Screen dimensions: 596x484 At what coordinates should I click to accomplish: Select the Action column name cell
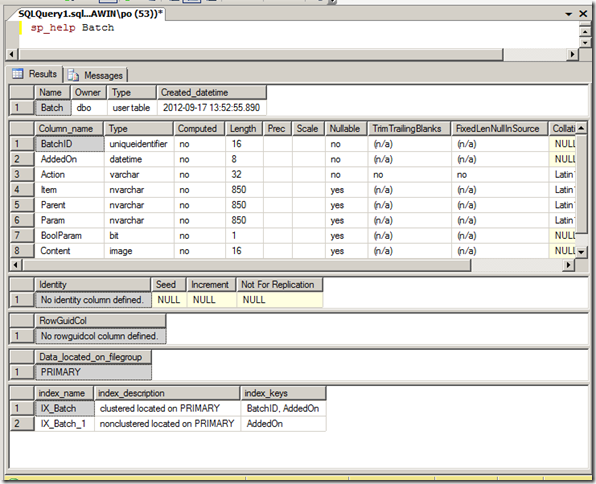click(69, 175)
